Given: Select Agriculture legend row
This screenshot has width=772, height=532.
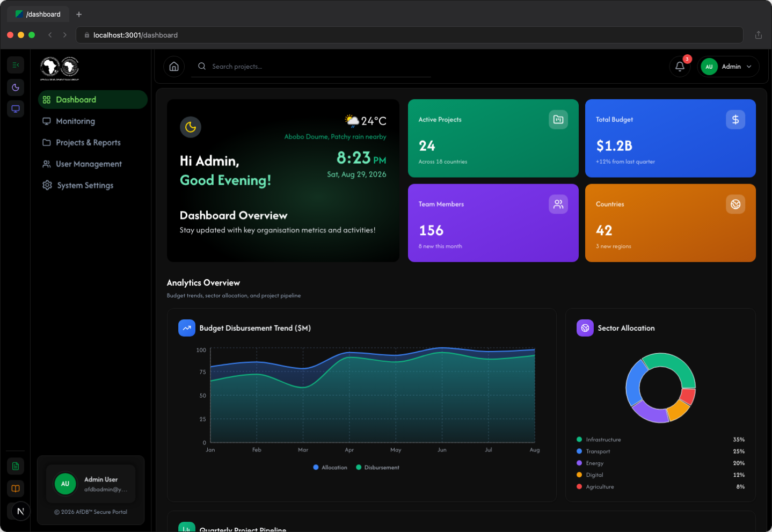Looking at the screenshot, I should (x=660, y=487).
